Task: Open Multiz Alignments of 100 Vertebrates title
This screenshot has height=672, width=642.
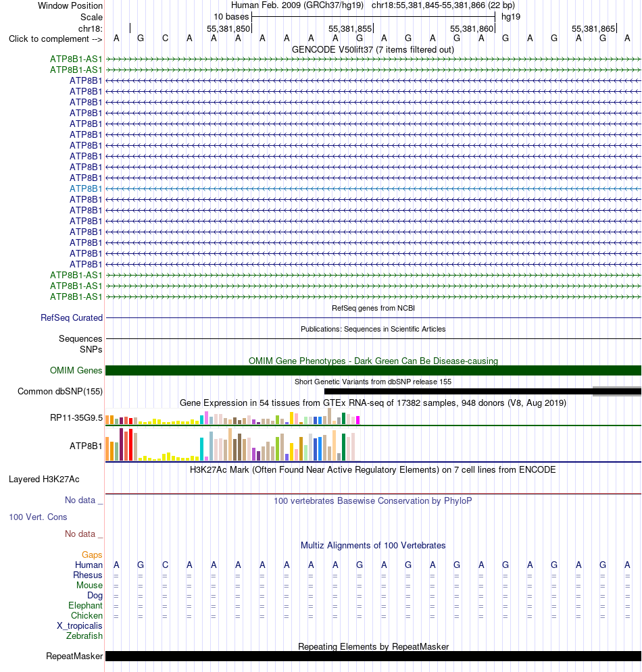Action: [x=373, y=545]
